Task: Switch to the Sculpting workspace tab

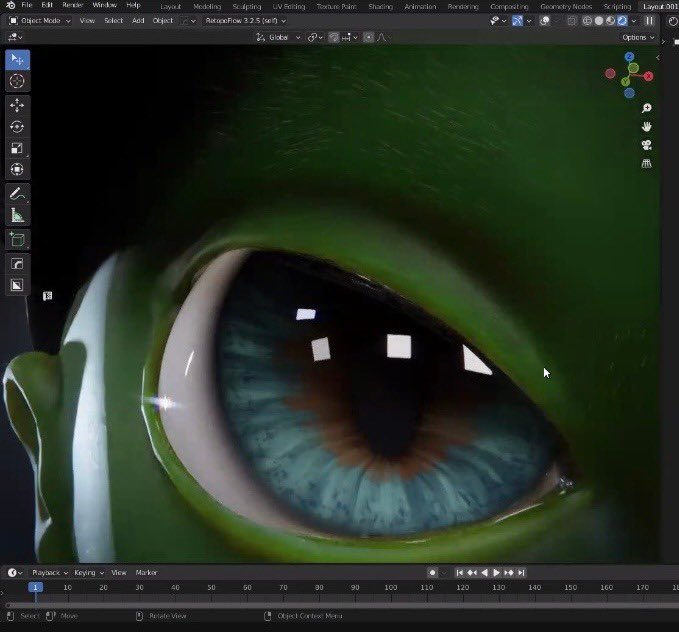Action: [247, 6]
